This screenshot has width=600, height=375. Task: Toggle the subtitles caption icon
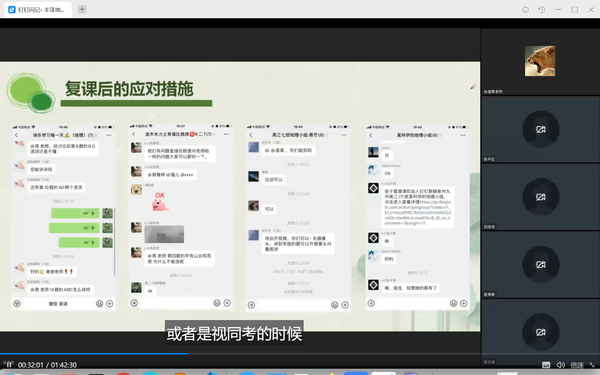(x=546, y=365)
